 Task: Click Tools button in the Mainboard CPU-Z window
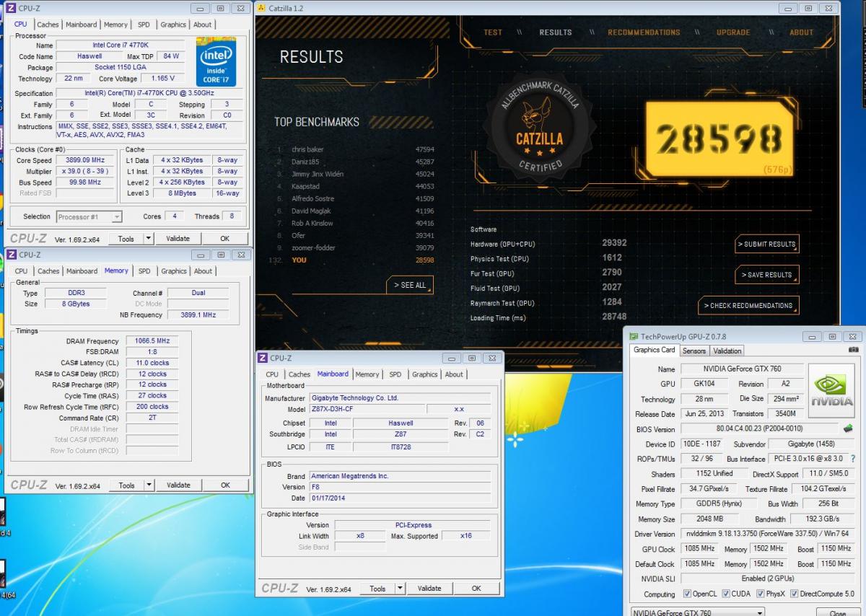[x=377, y=589]
